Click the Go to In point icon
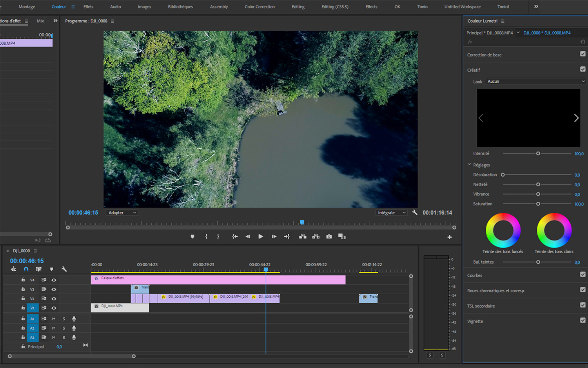Screen dimensions: 588x368 (x=235, y=237)
